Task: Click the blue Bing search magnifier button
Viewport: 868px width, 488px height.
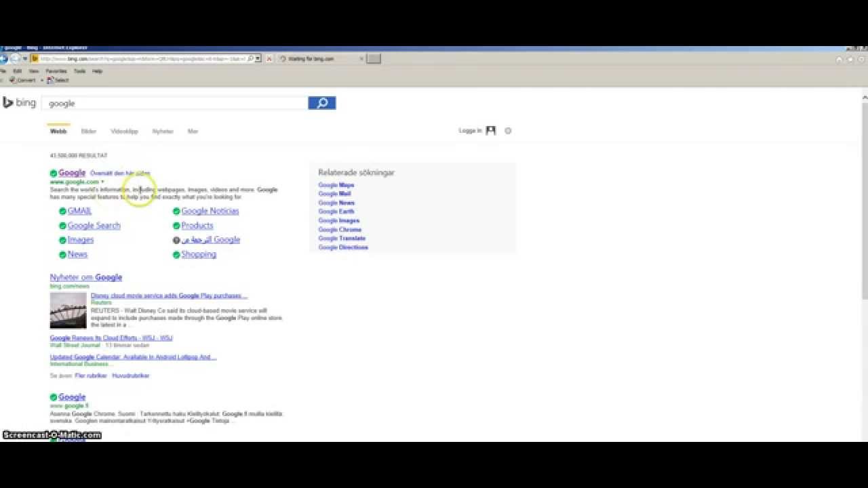Action: [322, 103]
